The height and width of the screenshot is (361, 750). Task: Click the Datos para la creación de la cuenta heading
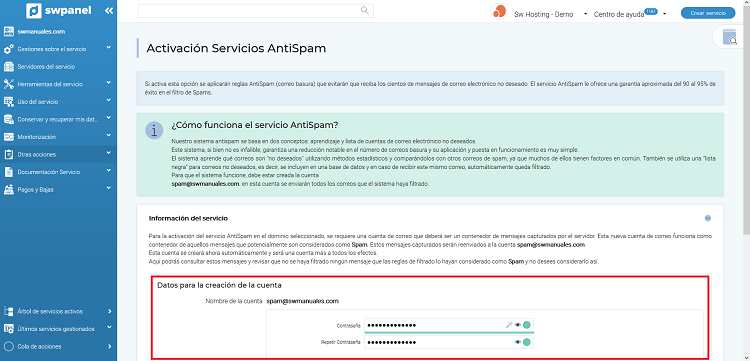pyautogui.click(x=219, y=285)
